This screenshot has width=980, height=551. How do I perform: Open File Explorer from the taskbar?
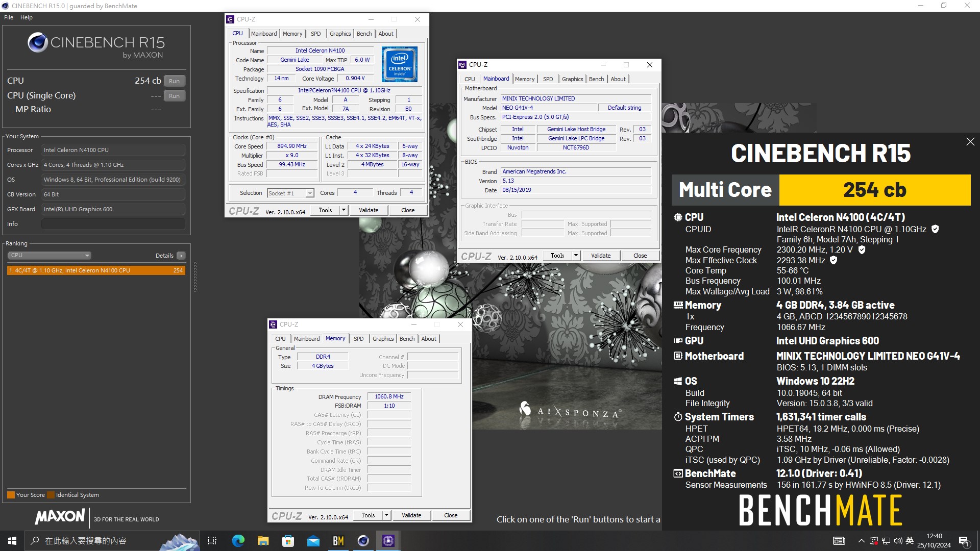(263, 541)
